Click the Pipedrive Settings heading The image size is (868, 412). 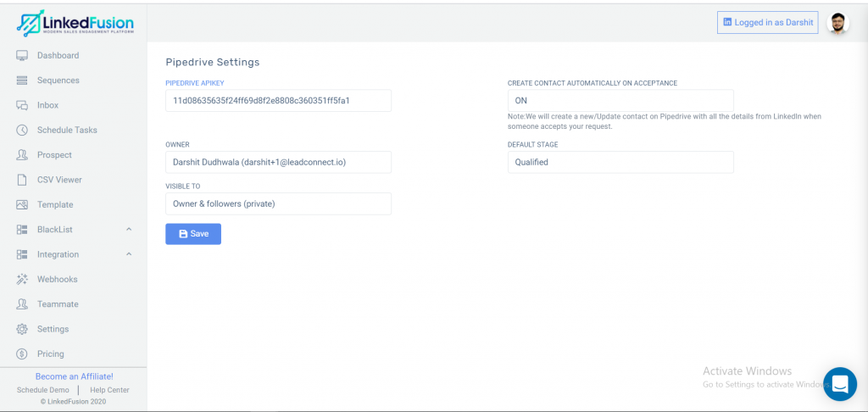[213, 62]
